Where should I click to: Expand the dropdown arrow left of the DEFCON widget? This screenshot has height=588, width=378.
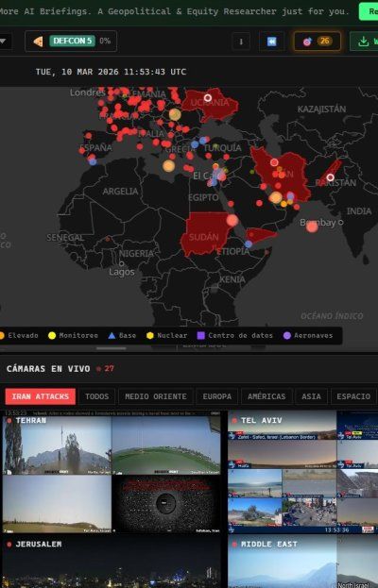coord(3,41)
